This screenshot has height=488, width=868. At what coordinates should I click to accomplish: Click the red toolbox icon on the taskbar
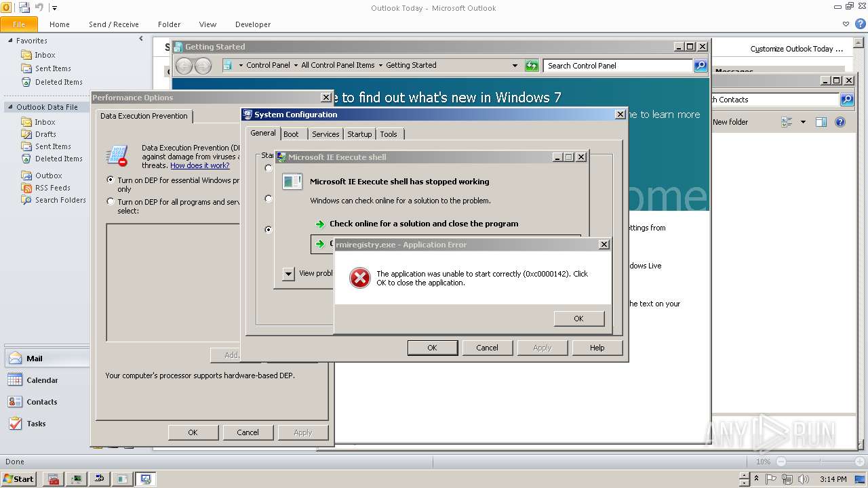coord(54,479)
